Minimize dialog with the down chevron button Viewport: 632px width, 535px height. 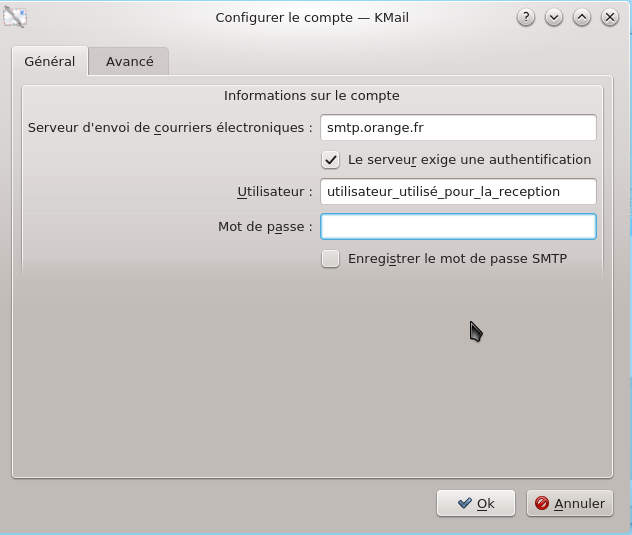554,17
